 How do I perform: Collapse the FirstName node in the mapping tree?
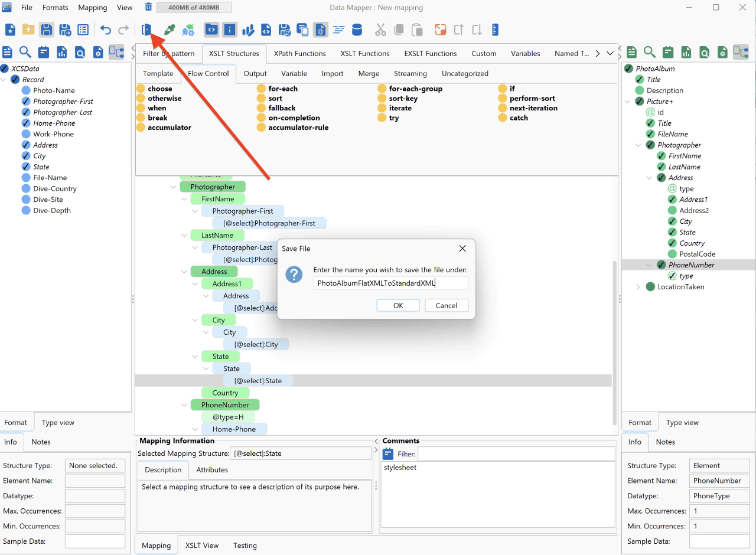tap(184, 199)
